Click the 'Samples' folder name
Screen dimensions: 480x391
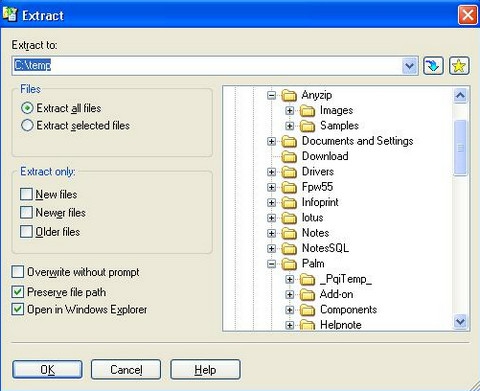(x=339, y=126)
